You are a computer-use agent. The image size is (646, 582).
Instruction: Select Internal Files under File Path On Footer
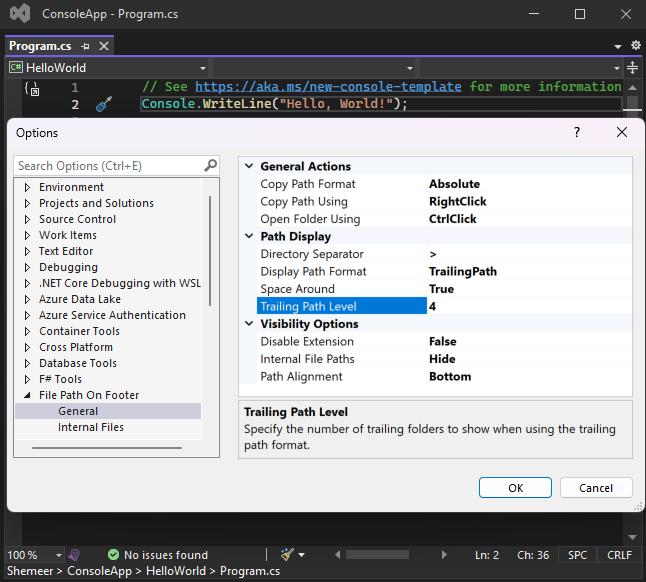91,427
